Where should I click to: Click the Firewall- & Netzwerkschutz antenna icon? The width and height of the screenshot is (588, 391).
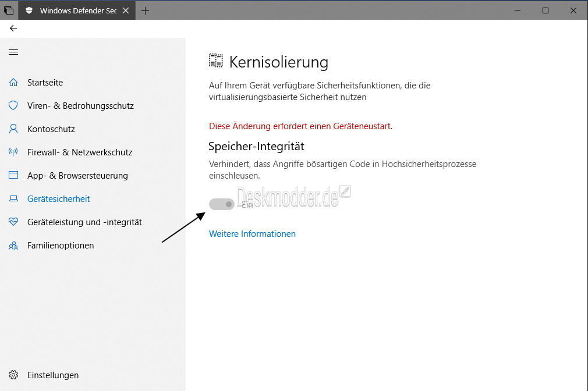coord(13,152)
